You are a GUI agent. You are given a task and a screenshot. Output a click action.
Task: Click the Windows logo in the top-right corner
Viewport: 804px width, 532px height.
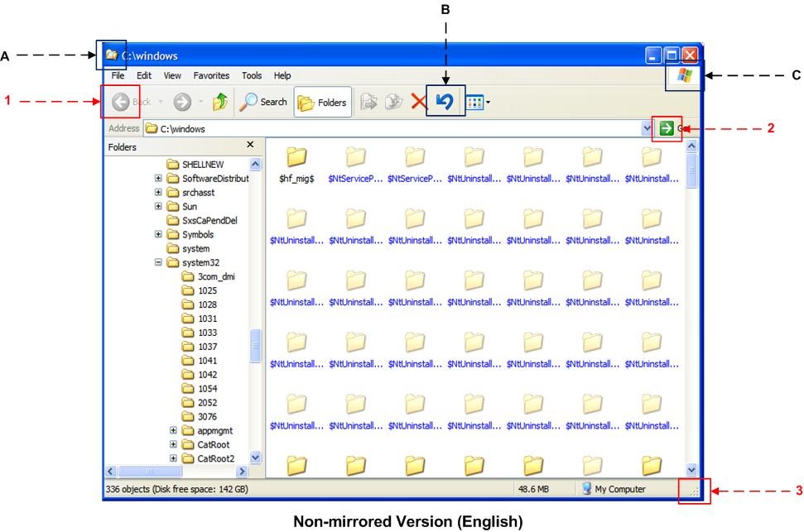(684, 75)
